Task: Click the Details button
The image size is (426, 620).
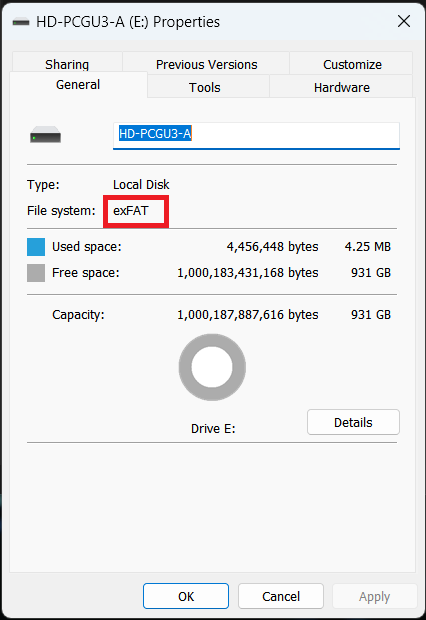Action: [353, 422]
